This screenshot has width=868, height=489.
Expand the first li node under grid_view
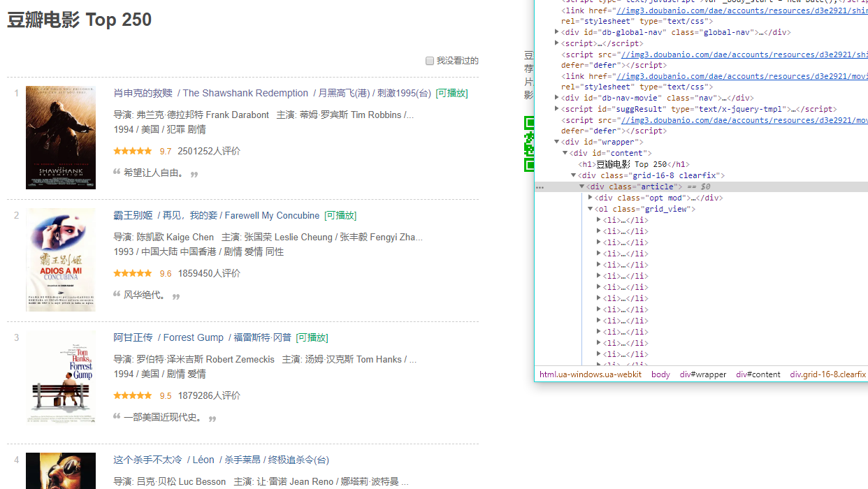[x=599, y=220]
